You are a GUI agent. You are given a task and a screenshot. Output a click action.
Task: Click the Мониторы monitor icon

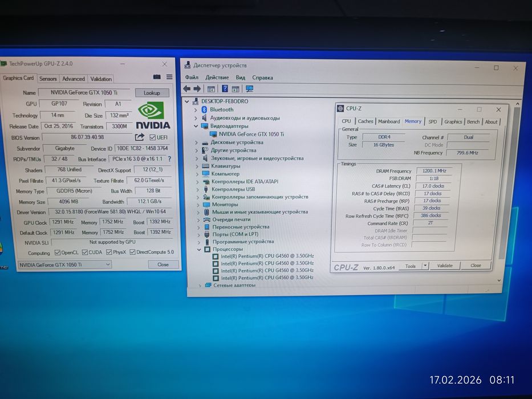206,204
